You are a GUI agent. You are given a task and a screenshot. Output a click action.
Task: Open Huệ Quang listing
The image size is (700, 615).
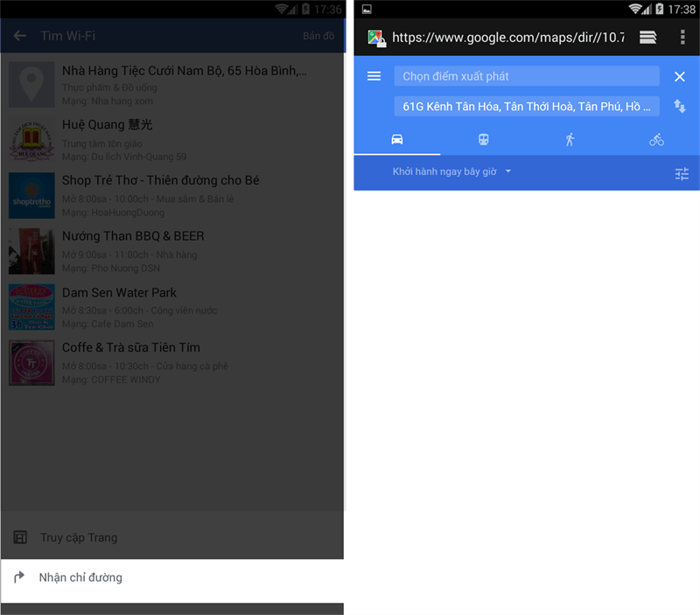[172, 140]
